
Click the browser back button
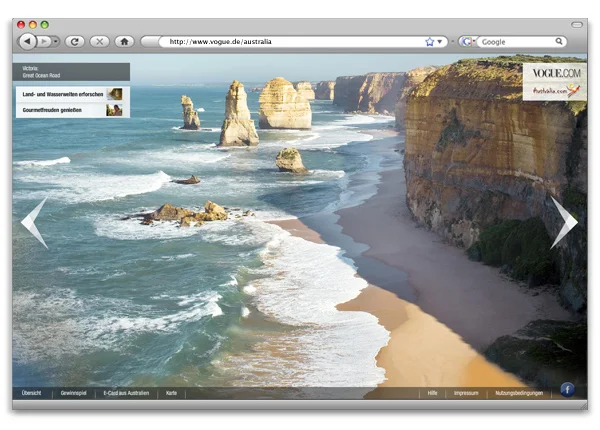(x=27, y=42)
